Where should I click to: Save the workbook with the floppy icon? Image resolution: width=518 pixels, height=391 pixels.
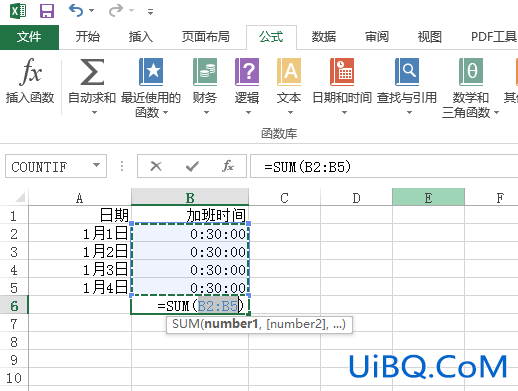coord(47,11)
